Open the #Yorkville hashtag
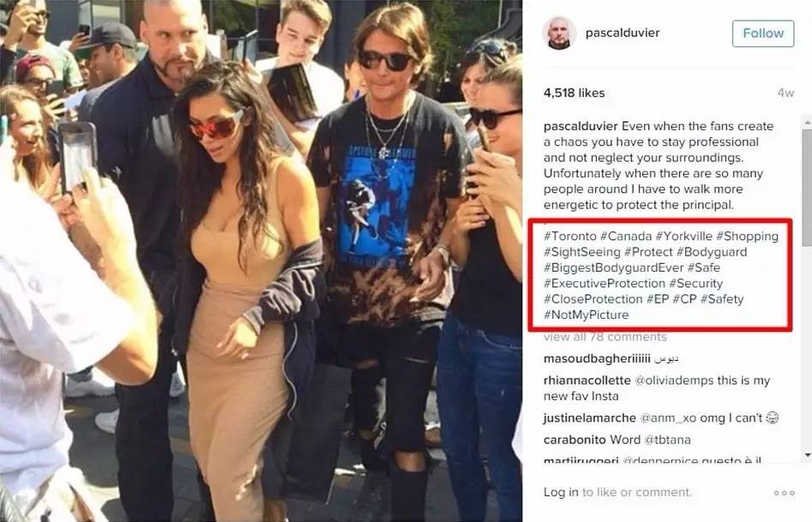812x522 pixels. click(683, 237)
